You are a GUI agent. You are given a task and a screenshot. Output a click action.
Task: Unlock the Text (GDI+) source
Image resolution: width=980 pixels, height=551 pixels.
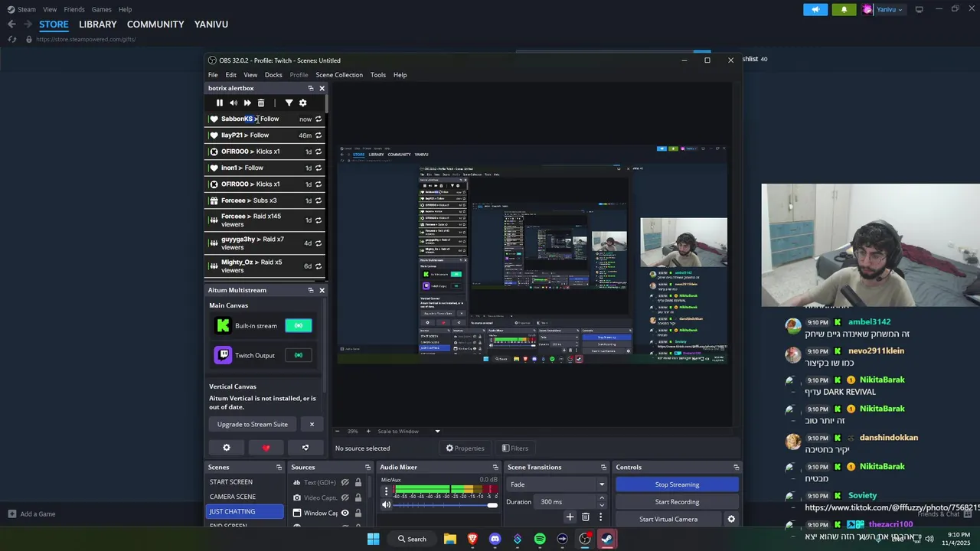(x=358, y=482)
